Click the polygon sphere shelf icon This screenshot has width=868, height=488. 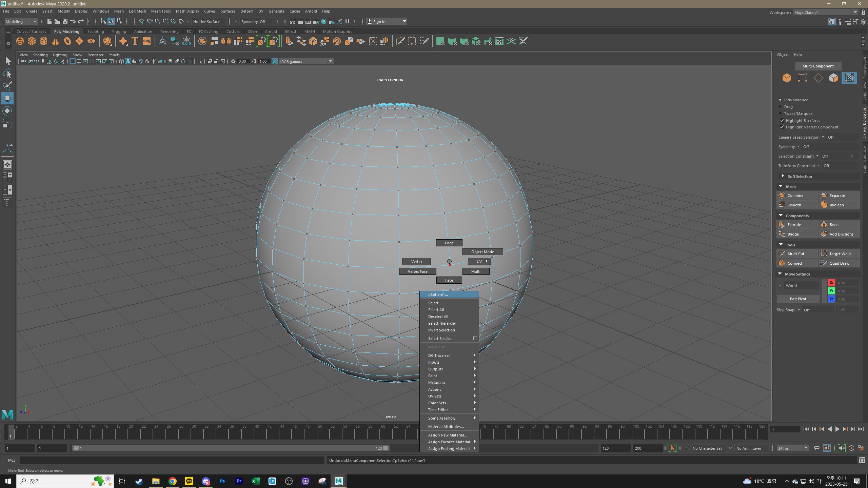pos(20,41)
